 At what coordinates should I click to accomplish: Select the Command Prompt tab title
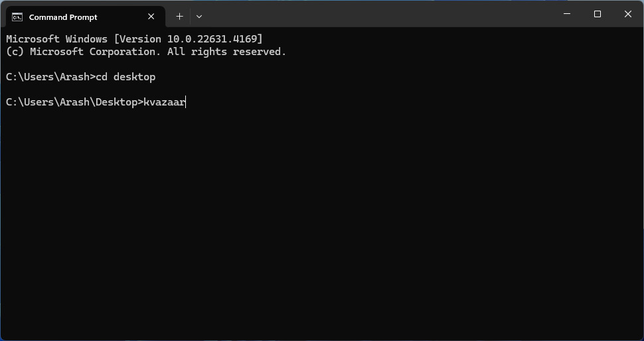tap(63, 17)
